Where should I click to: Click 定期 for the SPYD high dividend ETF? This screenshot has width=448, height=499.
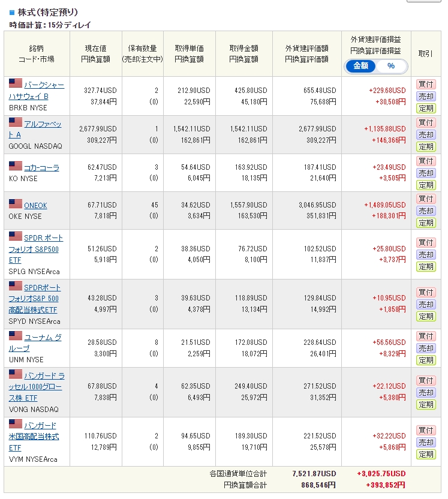click(x=426, y=316)
